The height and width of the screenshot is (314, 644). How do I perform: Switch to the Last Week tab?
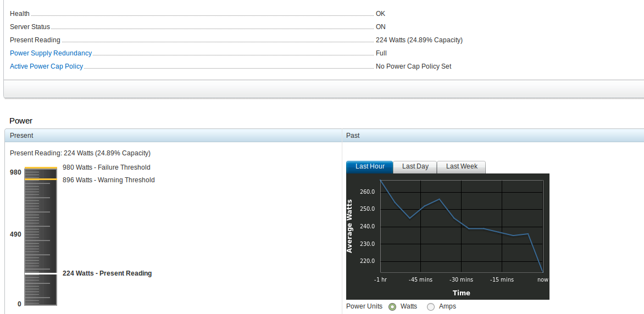pos(461,166)
